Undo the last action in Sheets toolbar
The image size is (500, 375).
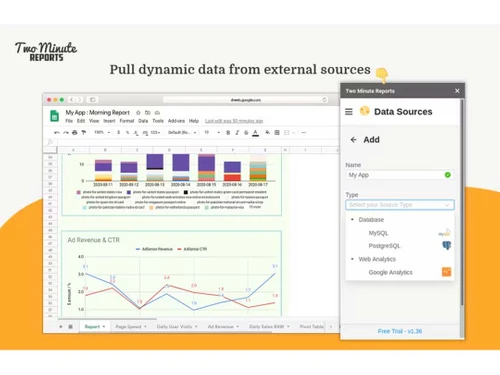(x=57, y=133)
